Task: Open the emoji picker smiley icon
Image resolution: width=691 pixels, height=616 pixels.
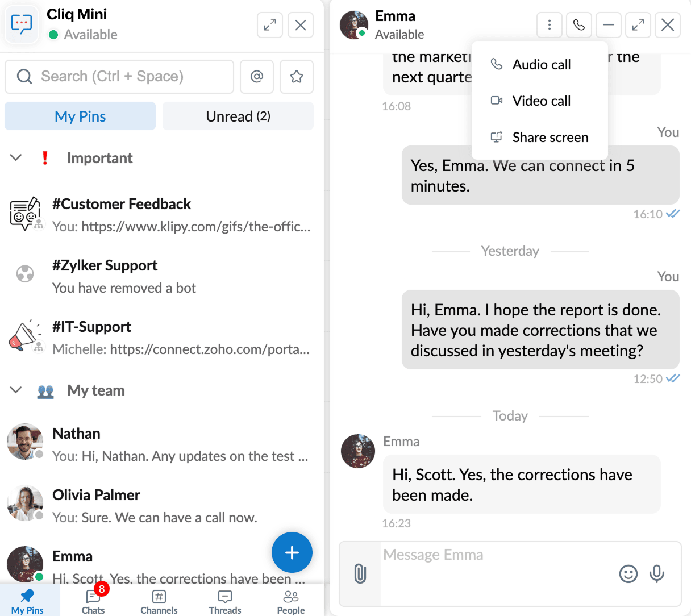Action: click(628, 574)
